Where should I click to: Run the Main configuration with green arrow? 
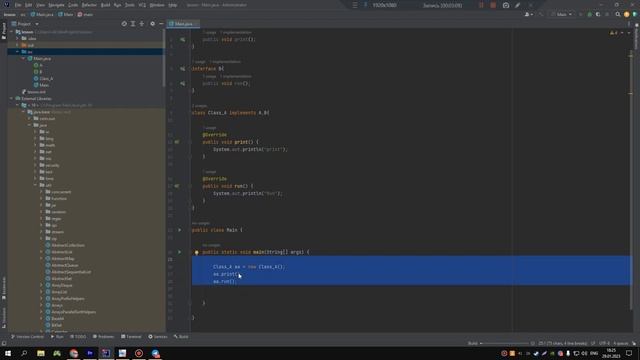(x=580, y=14)
